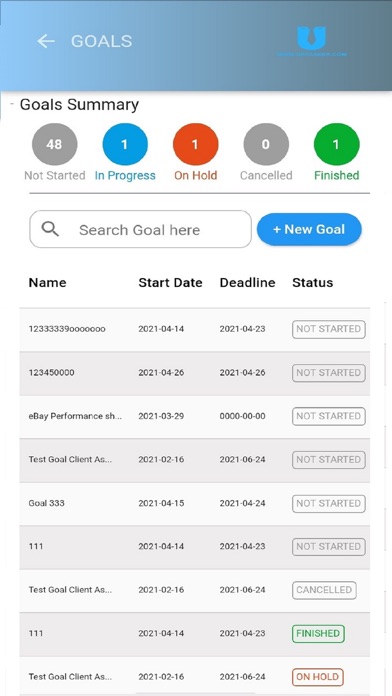Open the eBay Performance goal row
Screen dimensions: 392x696
coord(194,416)
